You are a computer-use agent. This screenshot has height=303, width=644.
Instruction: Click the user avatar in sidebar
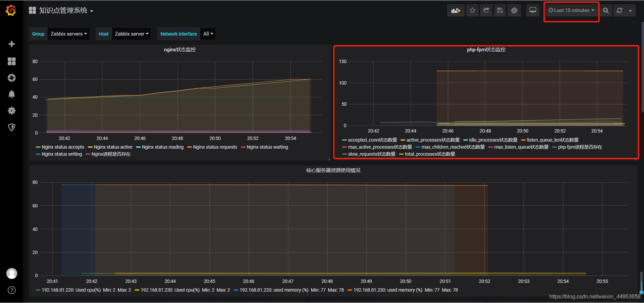click(x=12, y=273)
